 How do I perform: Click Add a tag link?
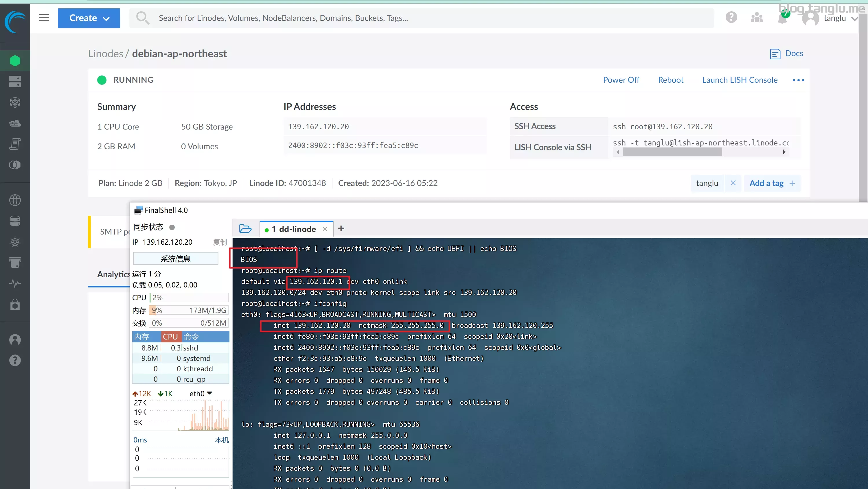[x=773, y=183]
